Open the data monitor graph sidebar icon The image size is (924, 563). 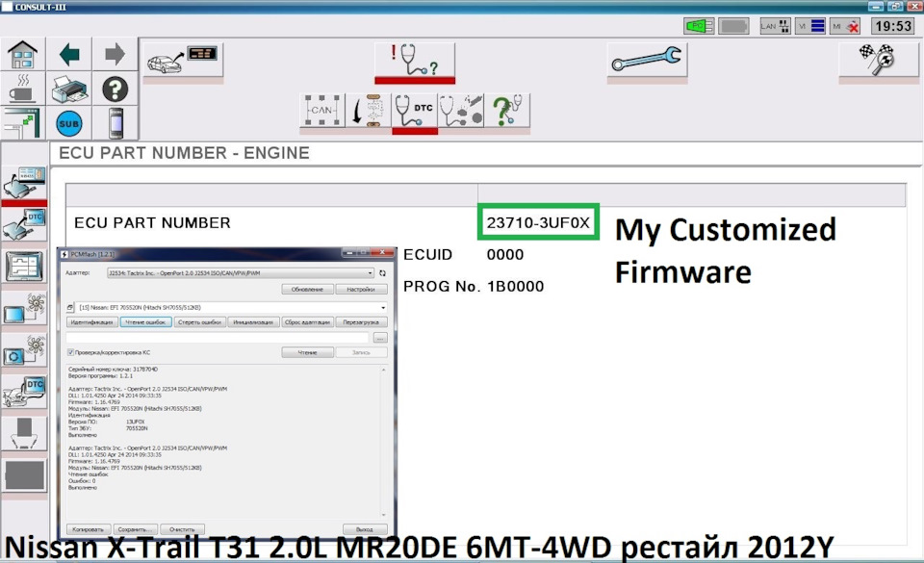(24, 267)
